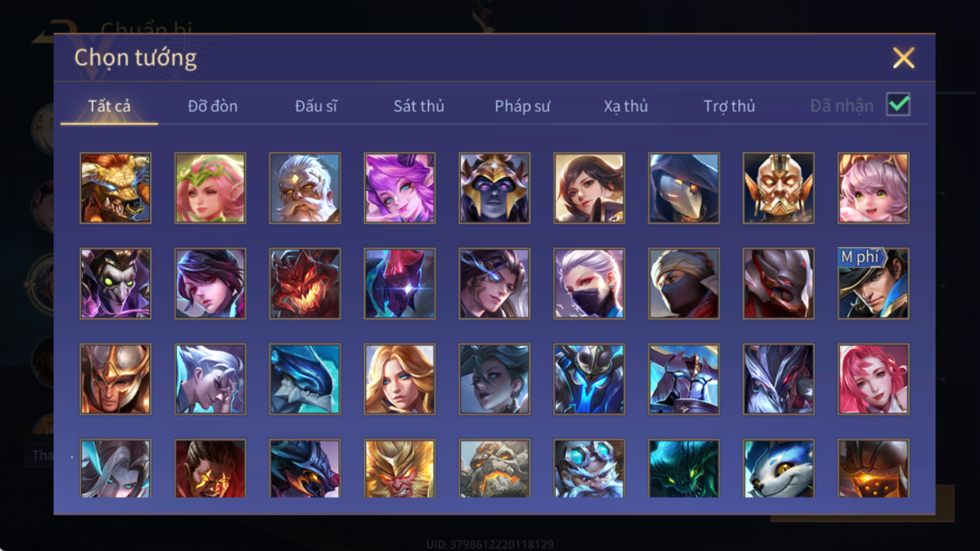This screenshot has width=980, height=551.
Task: Select the red fire demon hero
Action: click(304, 284)
